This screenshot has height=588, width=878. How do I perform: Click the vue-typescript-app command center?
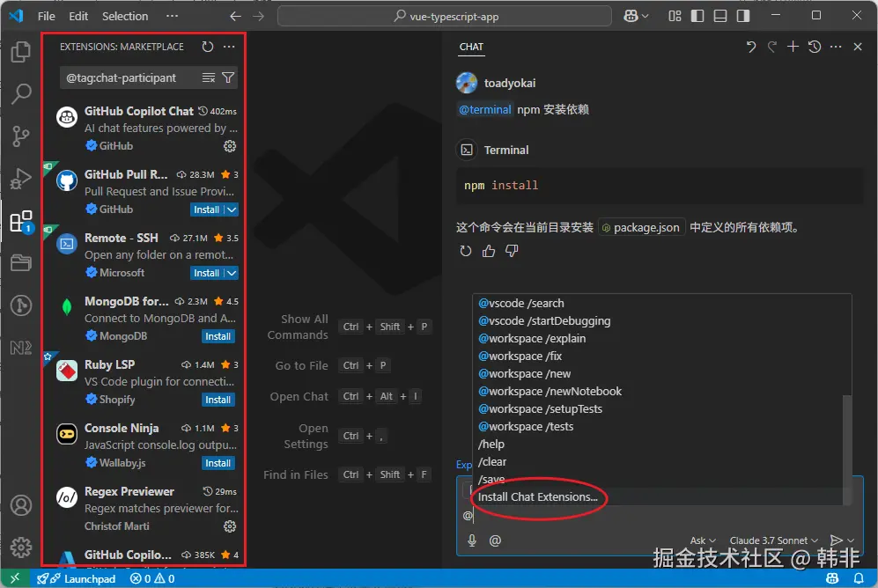tap(444, 16)
